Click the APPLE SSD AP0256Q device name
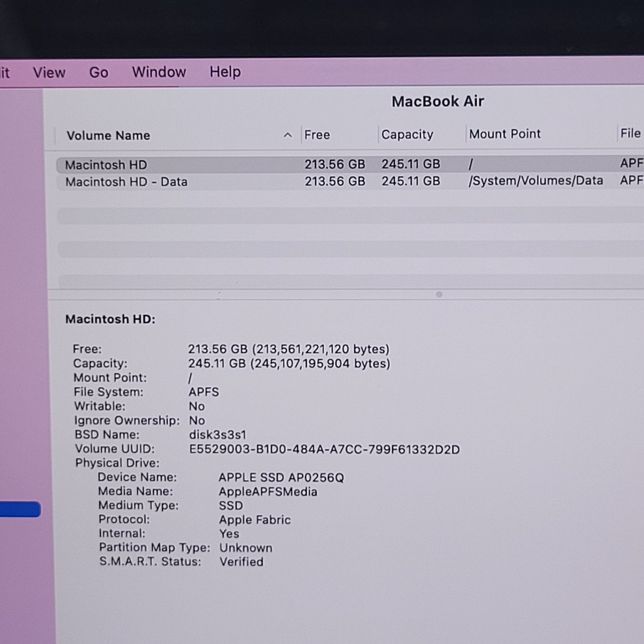Image resolution: width=644 pixels, height=644 pixels. (x=281, y=478)
